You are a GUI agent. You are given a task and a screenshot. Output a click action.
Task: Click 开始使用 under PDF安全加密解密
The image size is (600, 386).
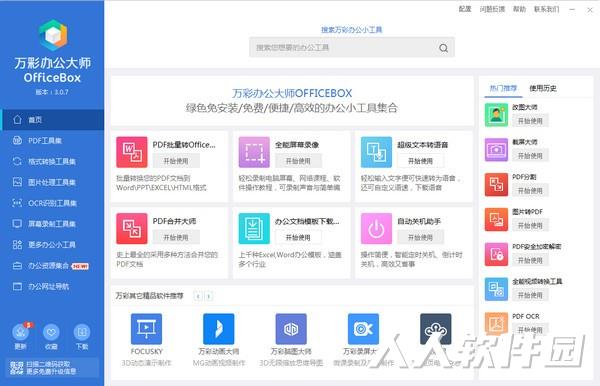[530, 260]
